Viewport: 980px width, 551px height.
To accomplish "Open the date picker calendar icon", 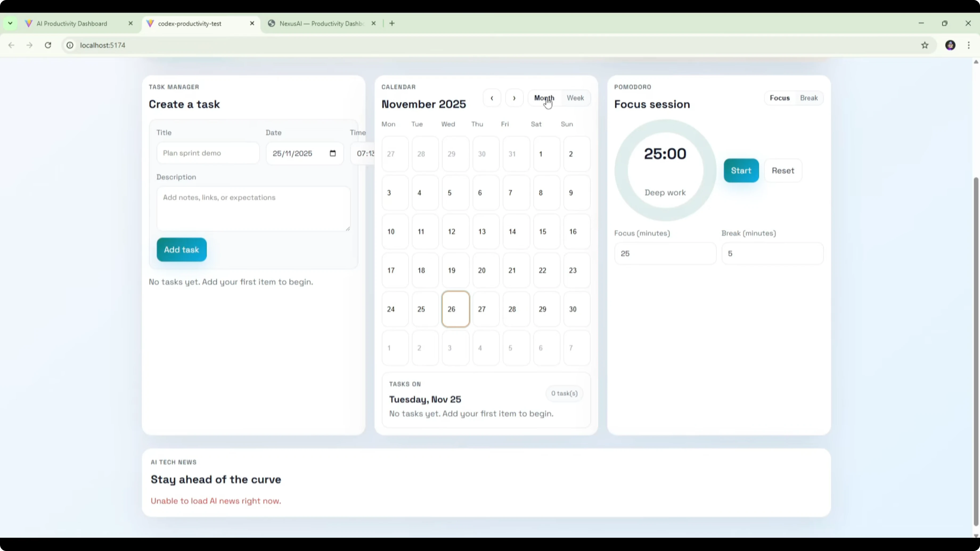I will click(x=333, y=153).
